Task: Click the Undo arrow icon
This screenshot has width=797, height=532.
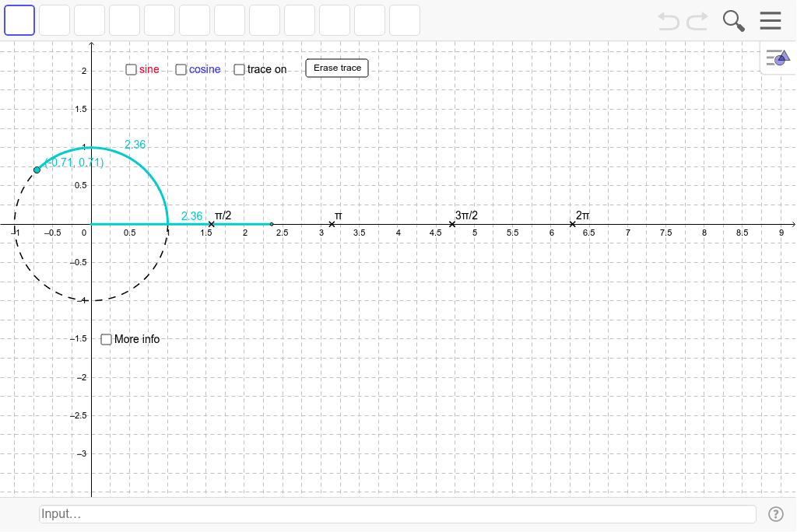Action: [669, 21]
